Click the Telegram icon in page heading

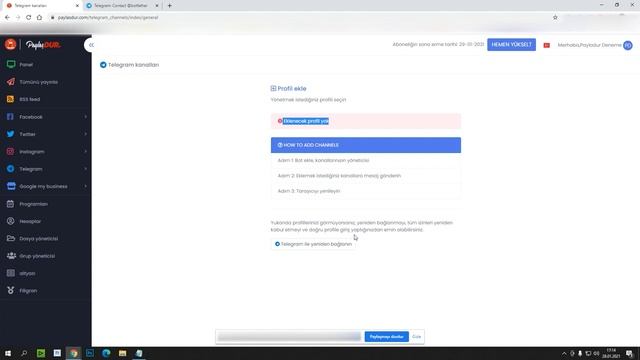(x=103, y=65)
